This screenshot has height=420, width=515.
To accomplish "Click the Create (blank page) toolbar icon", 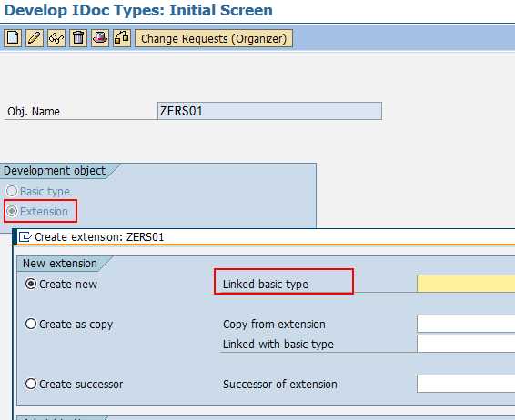I will click(13, 38).
